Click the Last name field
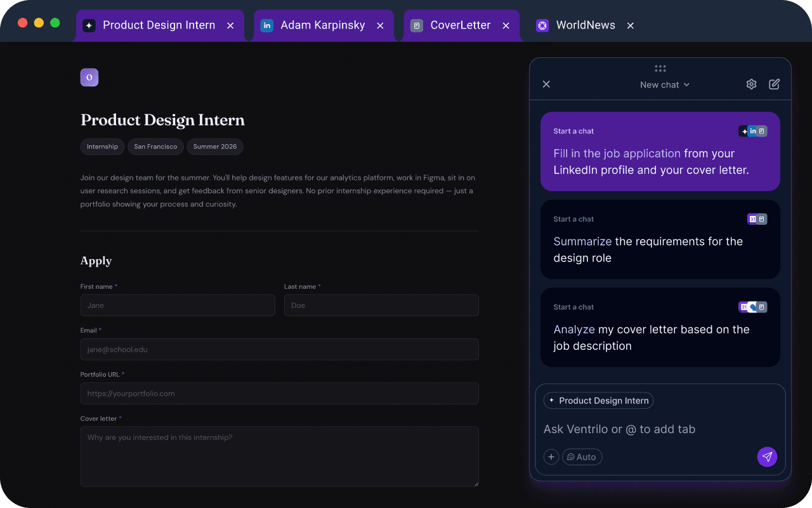The height and width of the screenshot is (508, 812). [381, 305]
